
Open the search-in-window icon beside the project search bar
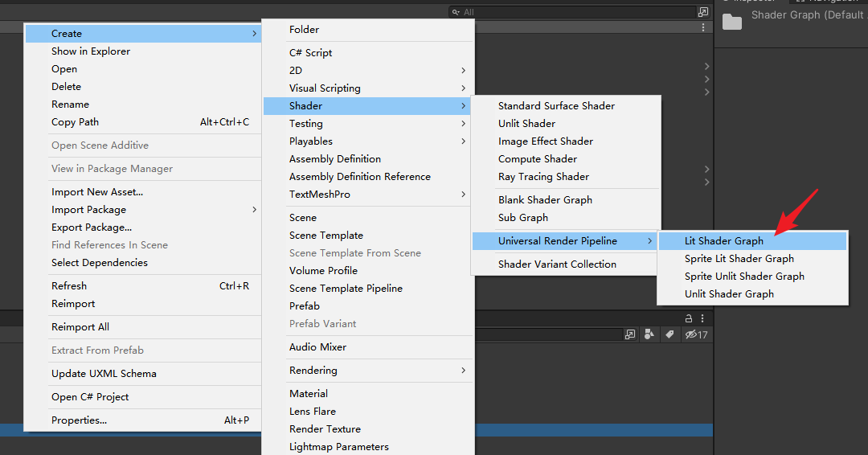click(630, 334)
